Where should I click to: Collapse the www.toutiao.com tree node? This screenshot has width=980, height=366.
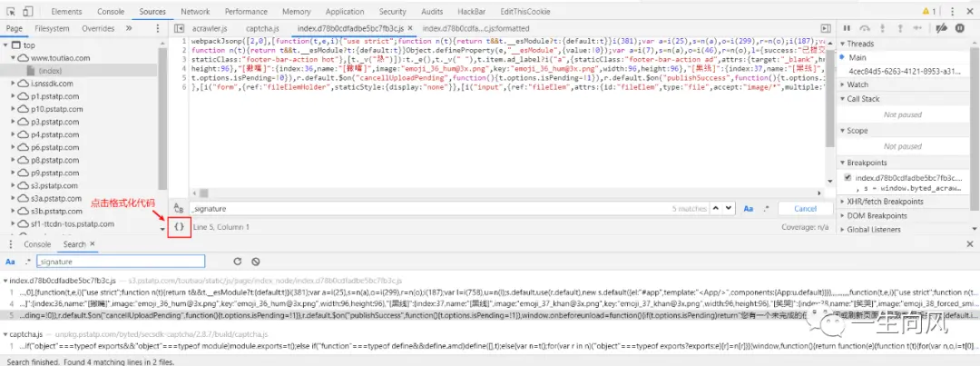pyautogui.click(x=13, y=57)
